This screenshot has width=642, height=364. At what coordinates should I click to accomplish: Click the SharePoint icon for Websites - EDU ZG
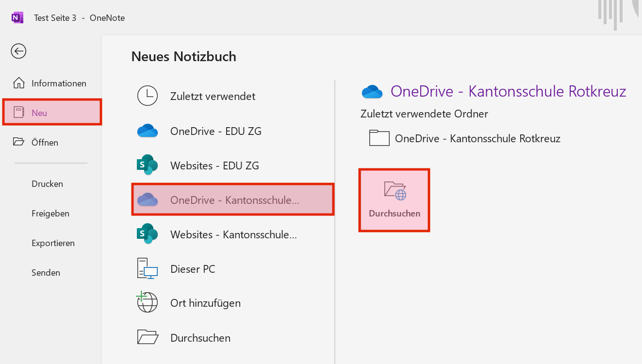tap(147, 165)
